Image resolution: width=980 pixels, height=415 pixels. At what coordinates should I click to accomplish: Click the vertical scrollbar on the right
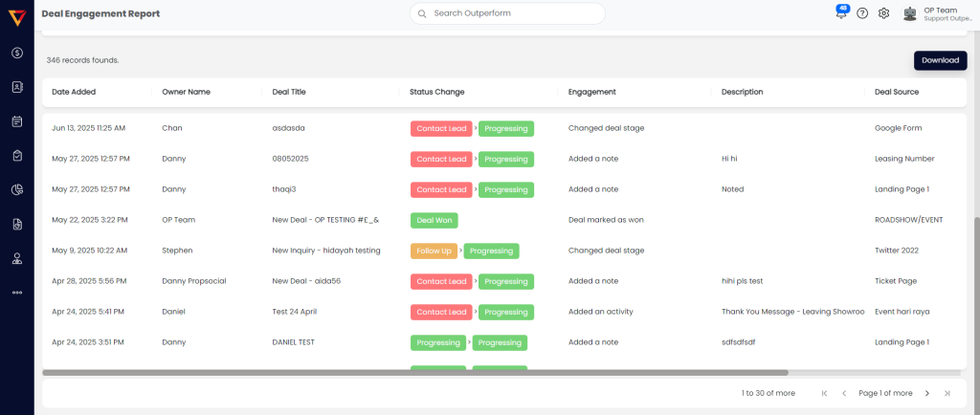(x=976, y=287)
